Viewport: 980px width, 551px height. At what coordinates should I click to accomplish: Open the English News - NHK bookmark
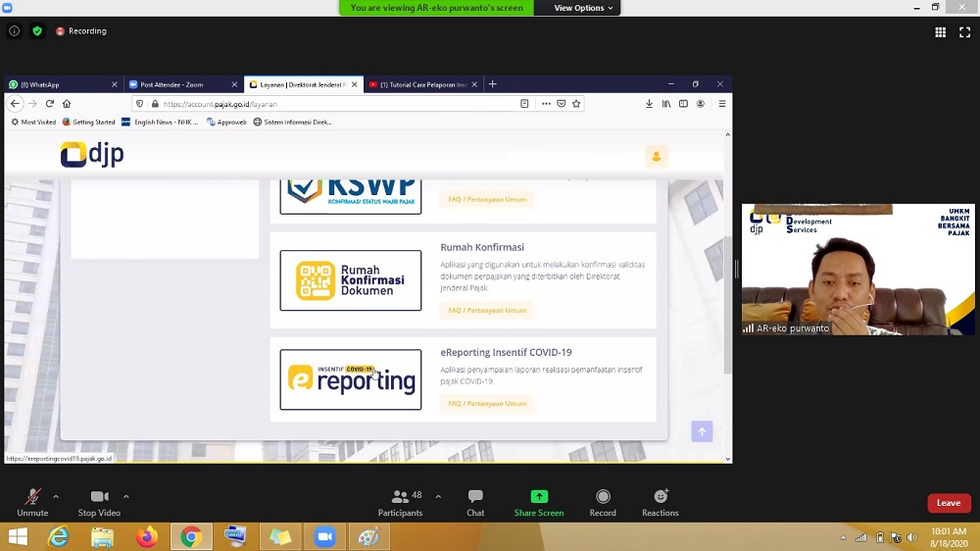pos(160,122)
